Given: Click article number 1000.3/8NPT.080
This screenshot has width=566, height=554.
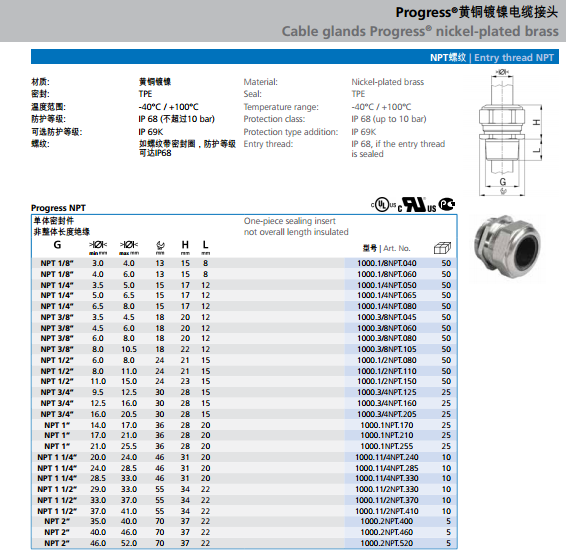Looking at the screenshot, I should (x=387, y=338).
